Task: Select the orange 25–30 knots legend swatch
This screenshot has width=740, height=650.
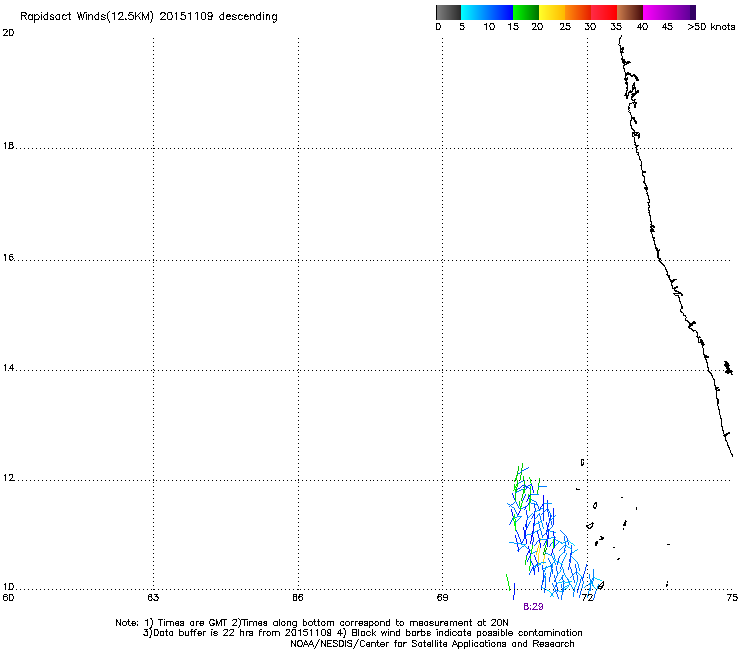Action: [x=578, y=12]
